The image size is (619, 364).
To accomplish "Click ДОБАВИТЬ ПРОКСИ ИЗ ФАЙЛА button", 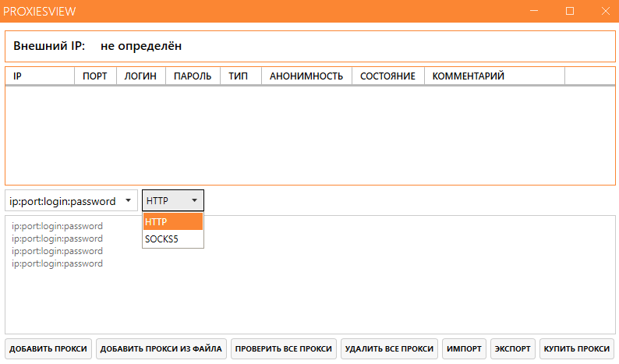I will pyautogui.click(x=161, y=349).
